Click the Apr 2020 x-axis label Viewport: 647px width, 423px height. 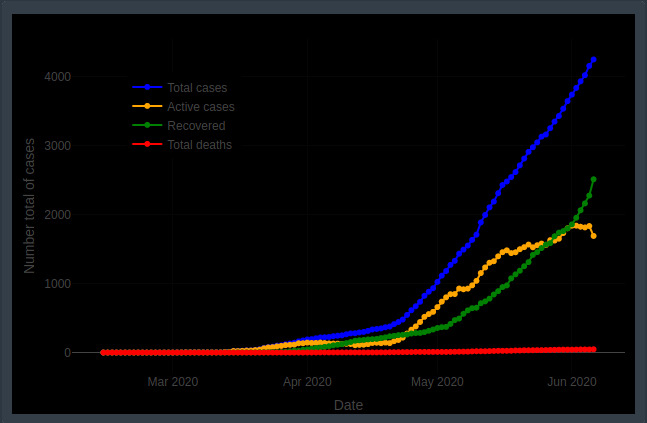307,382
